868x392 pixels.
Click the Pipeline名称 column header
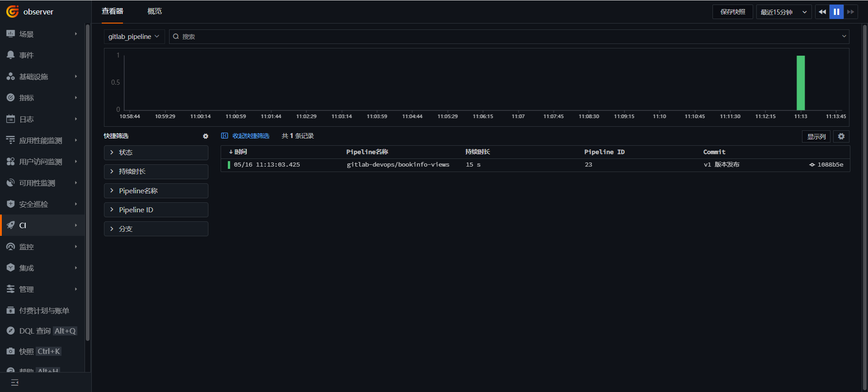click(x=367, y=152)
